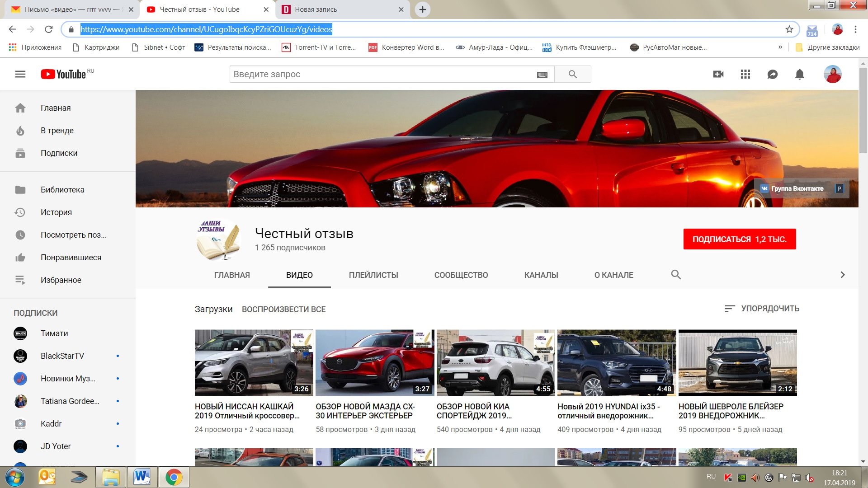Open the YouTube hamburger guide menu
The width and height of the screenshot is (868, 488).
point(20,74)
